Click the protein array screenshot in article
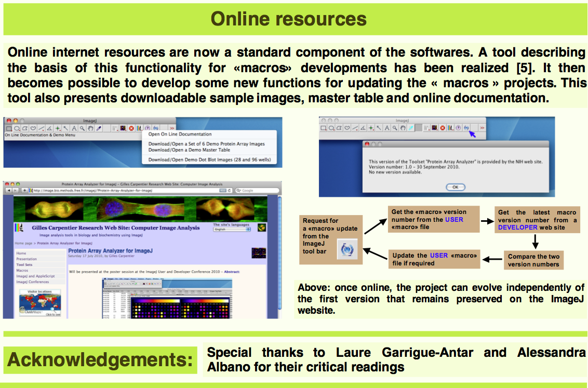 167,299
